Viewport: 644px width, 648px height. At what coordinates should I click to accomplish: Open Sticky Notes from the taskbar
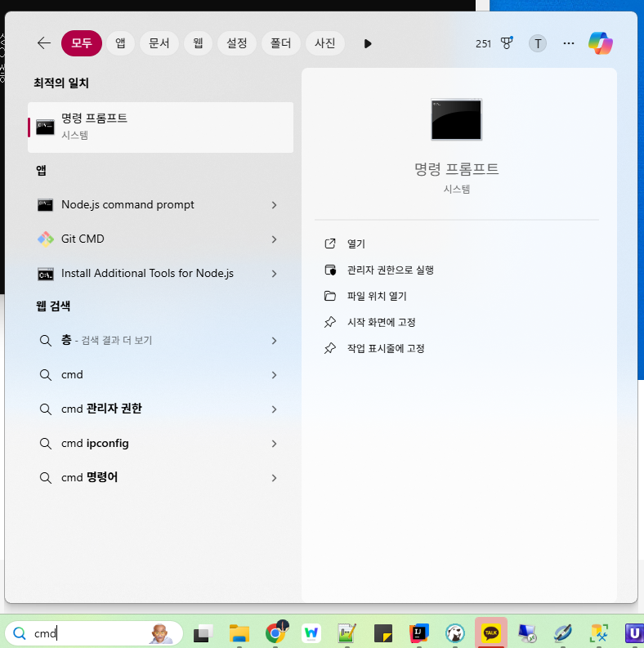[383, 633]
